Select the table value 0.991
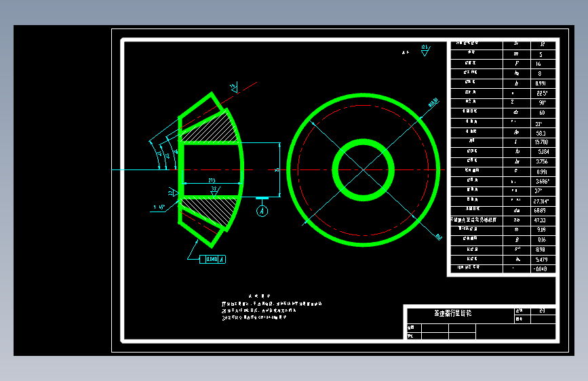588x381 pixels. coord(542,172)
